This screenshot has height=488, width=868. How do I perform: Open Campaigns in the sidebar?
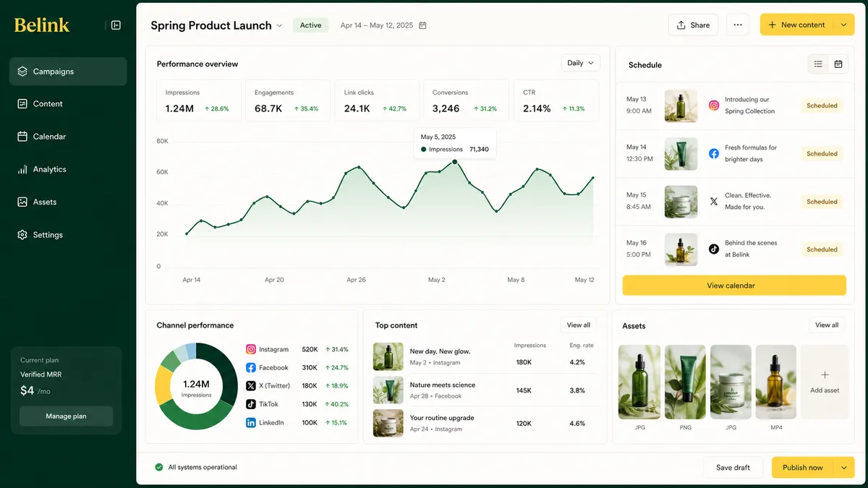click(68, 72)
